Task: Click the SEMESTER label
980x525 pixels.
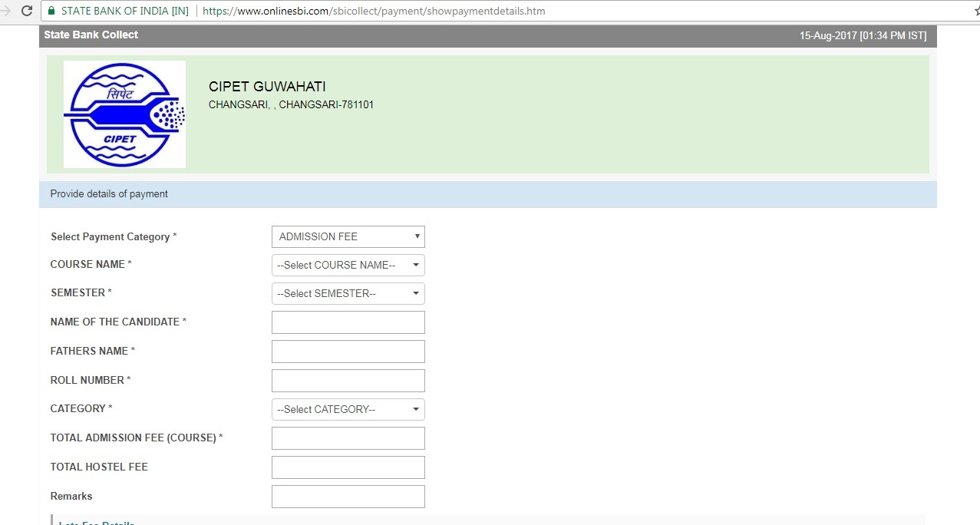Action: click(x=81, y=292)
